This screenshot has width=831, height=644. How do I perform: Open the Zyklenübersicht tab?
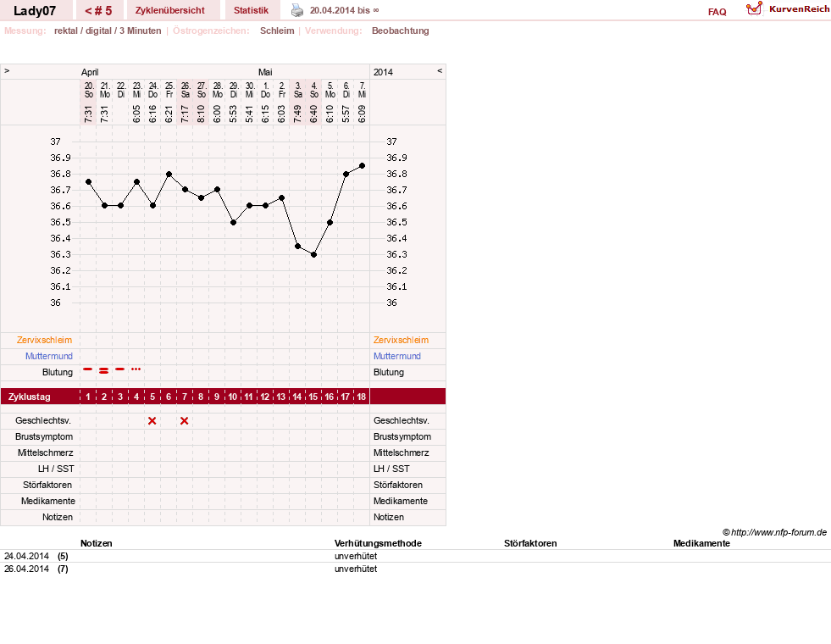[x=170, y=11]
